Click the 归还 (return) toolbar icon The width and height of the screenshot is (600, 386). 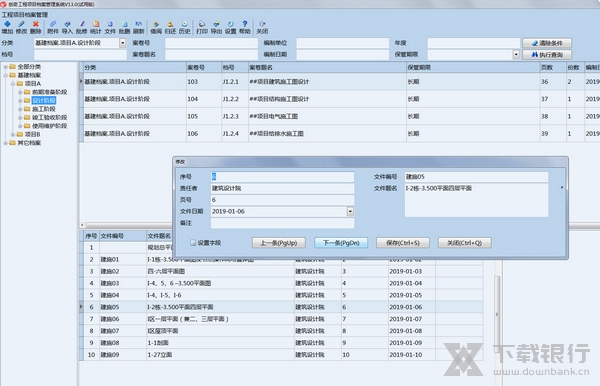(x=170, y=27)
